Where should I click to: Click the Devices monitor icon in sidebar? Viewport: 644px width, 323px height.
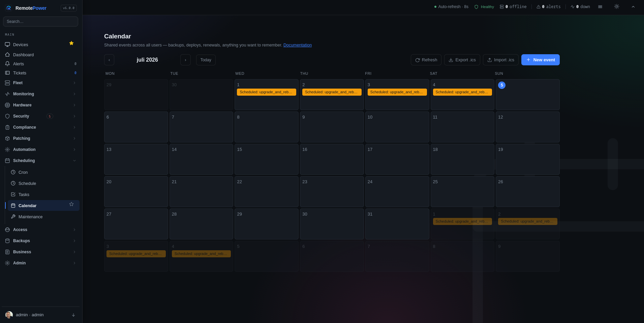coord(7,44)
